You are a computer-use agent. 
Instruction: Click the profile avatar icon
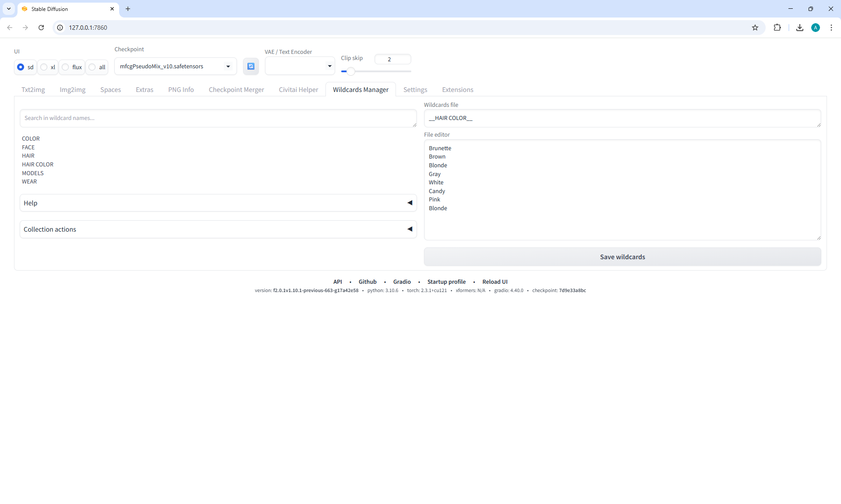[816, 28]
